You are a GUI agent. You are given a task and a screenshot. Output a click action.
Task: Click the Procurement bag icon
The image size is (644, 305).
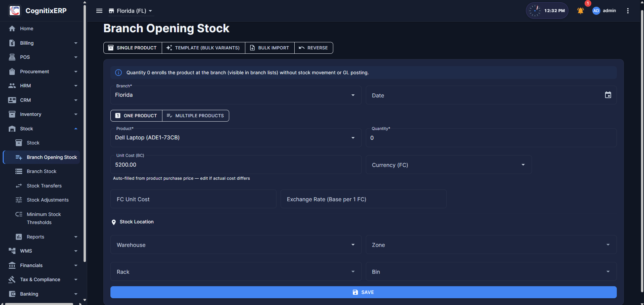click(x=12, y=72)
